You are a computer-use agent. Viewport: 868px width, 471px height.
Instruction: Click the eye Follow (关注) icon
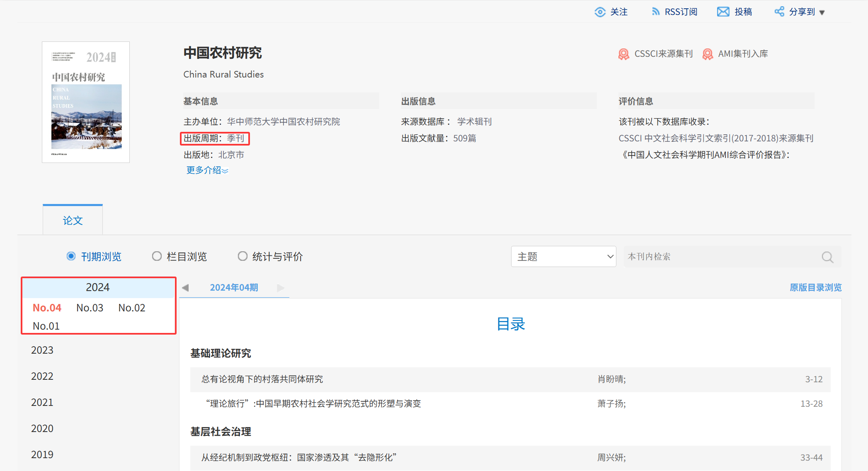point(600,12)
